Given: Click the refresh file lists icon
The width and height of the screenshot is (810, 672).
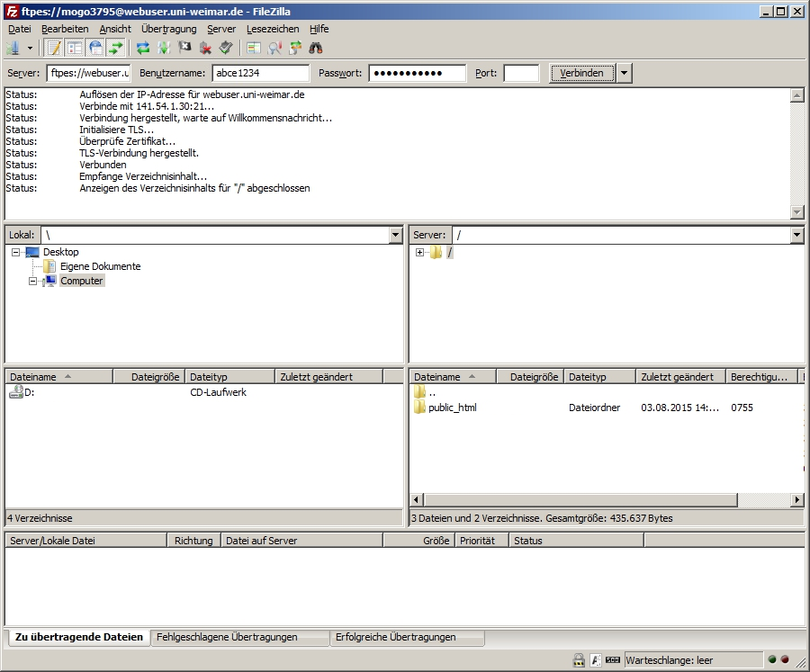Looking at the screenshot, I should click(x=142, y=48).
